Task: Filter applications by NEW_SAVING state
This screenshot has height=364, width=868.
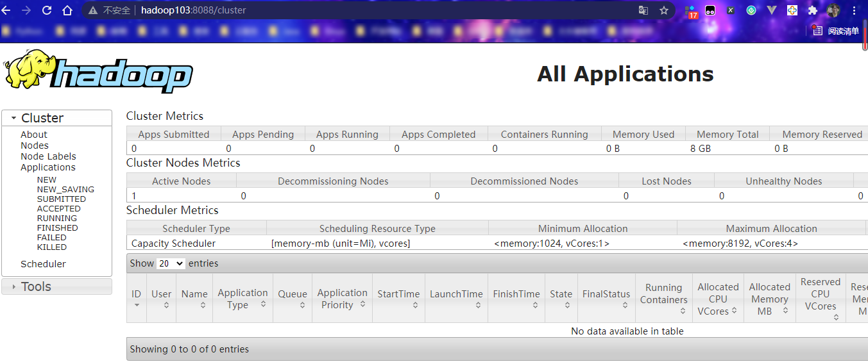Action: click(65, 190)
